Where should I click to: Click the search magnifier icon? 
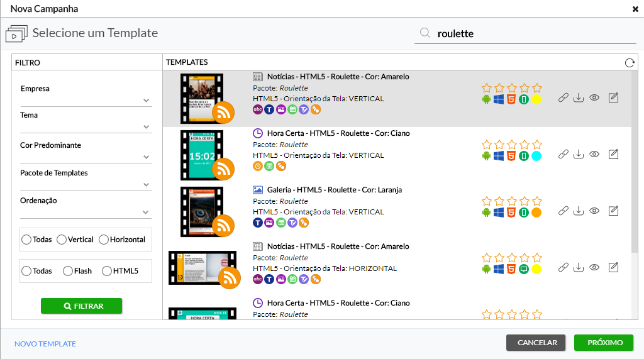[x=425, y=33]
